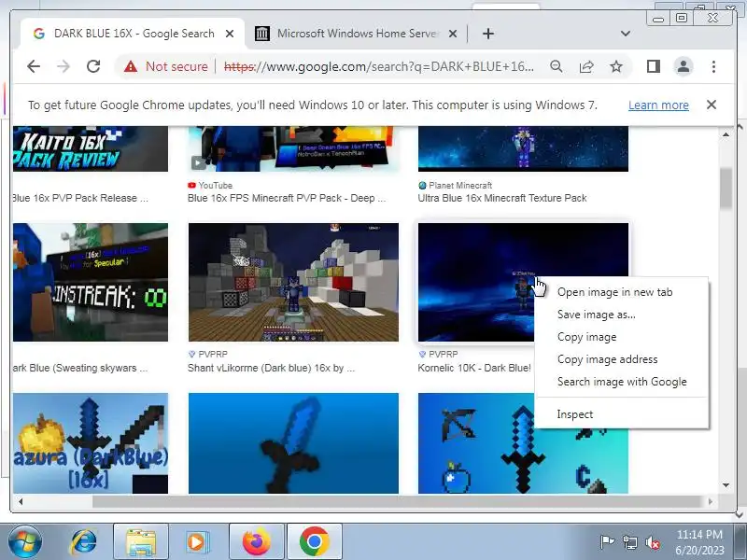Click the forward navigation arrow
The image size is (747, 560).
point(63,66)
